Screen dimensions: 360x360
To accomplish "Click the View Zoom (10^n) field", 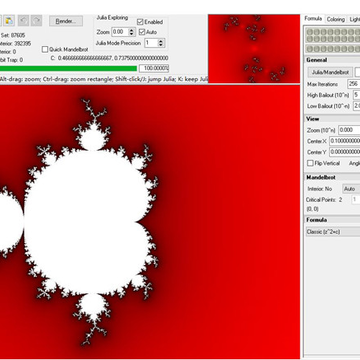I will 349,130.
